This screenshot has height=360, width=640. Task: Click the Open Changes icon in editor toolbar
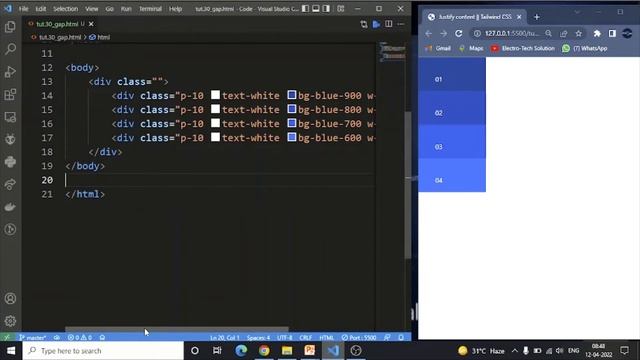pos(364,24)
